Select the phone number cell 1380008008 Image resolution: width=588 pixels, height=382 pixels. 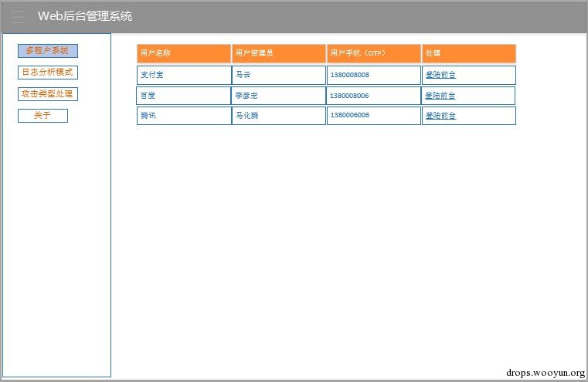point(374,75)
